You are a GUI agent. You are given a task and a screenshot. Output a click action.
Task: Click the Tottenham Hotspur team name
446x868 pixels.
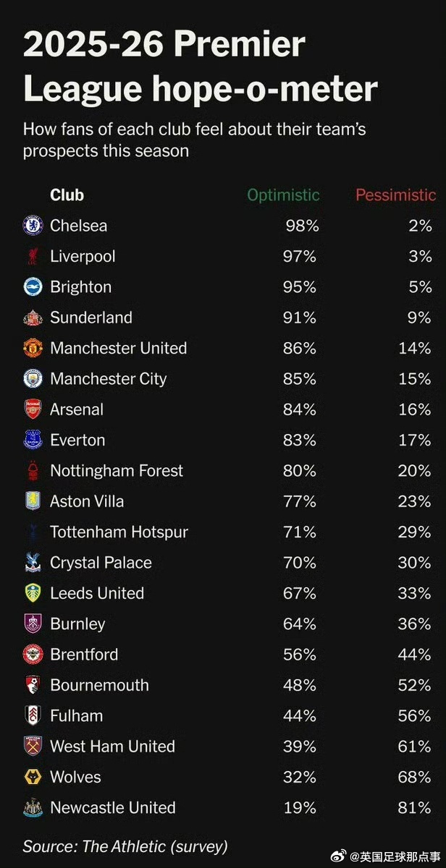pyautogui.click(x=119, y=532)
